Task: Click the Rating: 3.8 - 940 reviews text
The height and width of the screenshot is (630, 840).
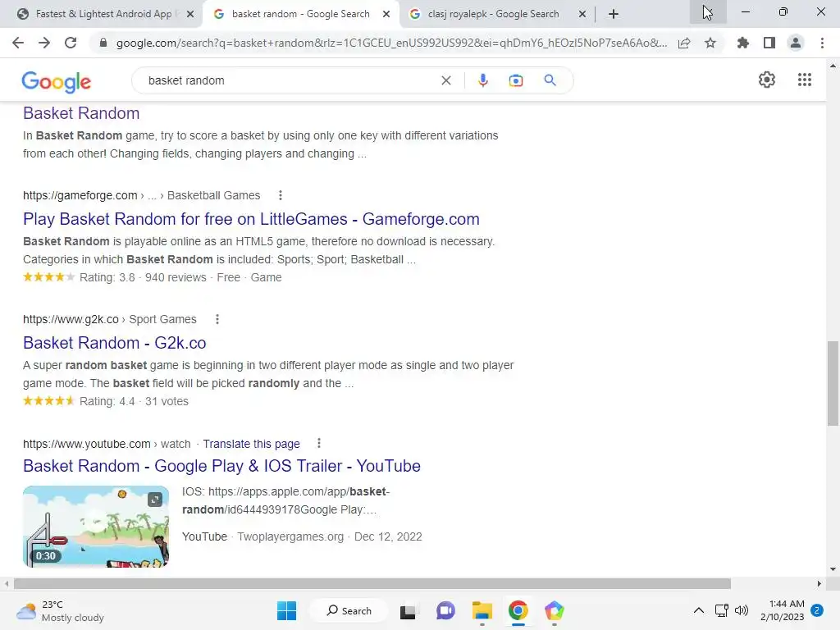Action: (x=143, y=277)
